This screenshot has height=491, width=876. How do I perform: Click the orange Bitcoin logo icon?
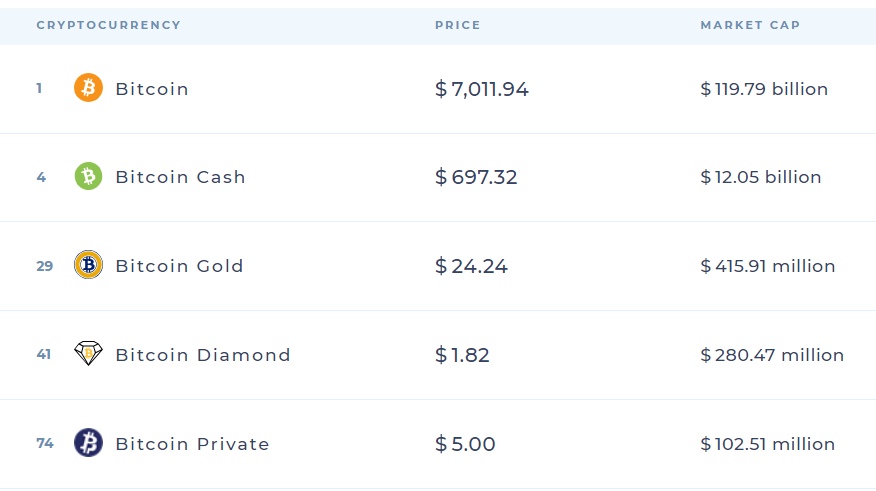88,88
